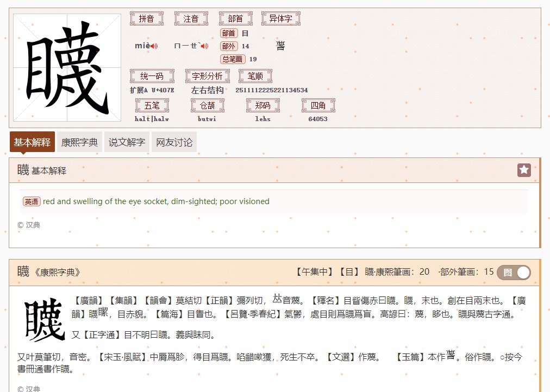The width and height of the screenshot is (550, 392).
Task: Open the 统一码 Unicode panel
Action: click(152, 75)
